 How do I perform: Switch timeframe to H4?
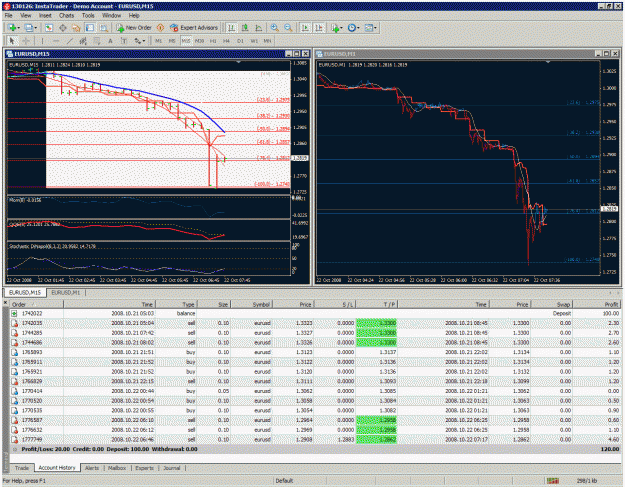pos(226,41)
